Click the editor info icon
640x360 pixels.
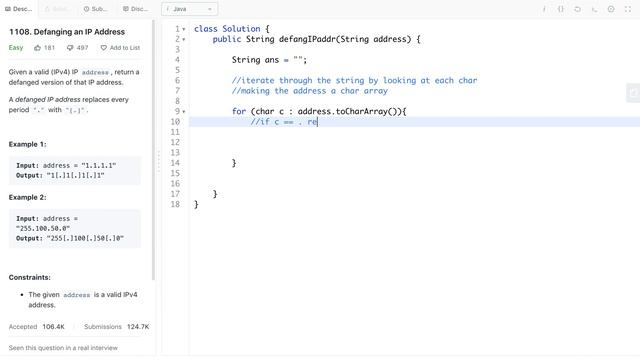[x=544, y=9]
